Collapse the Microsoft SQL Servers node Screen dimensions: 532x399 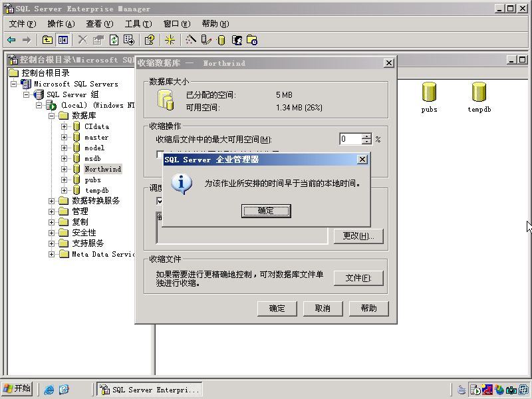13,84
